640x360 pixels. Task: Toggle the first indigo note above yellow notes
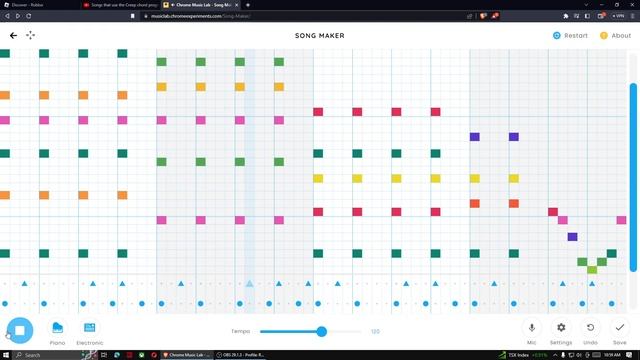click(474, 137)
